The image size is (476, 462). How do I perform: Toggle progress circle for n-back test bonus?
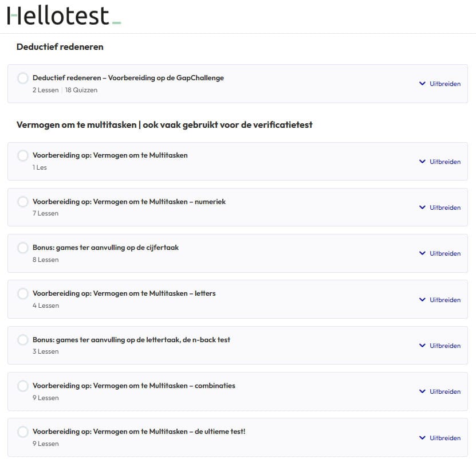pos(23,340)
